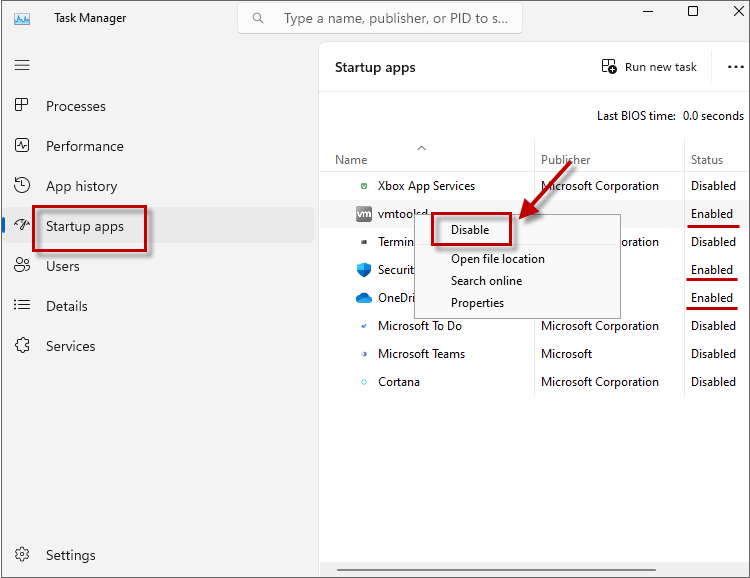This screenshot has width=750, height=578.
Task: Open the three-dot more options menu
Action: pyautogui.click(x=735, y=67)
